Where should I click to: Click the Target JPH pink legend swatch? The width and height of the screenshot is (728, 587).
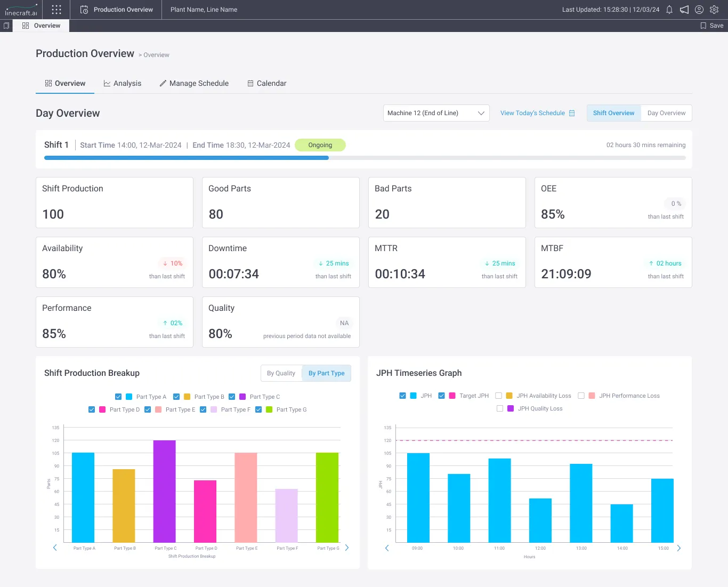click(x=452, y=396)
